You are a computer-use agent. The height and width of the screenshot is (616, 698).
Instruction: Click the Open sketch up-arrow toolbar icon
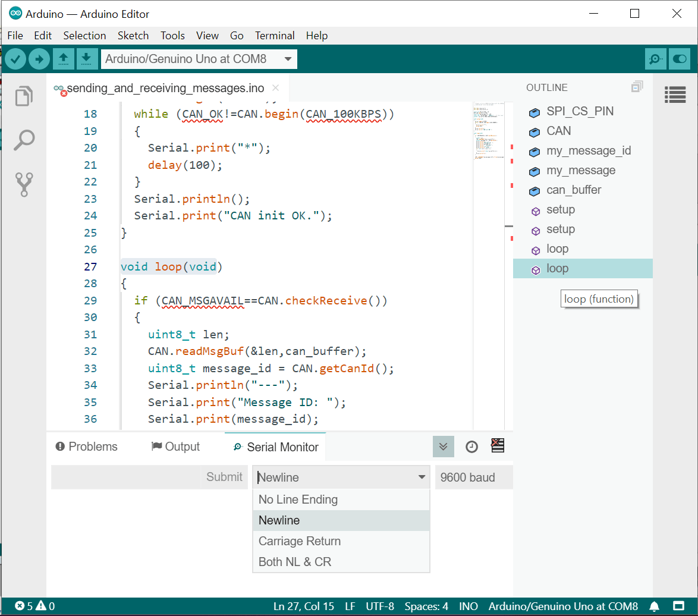point(63,59)
